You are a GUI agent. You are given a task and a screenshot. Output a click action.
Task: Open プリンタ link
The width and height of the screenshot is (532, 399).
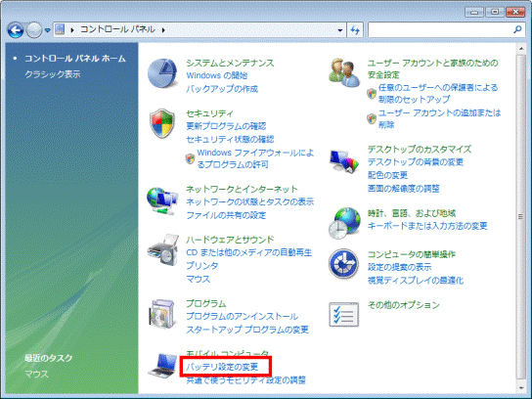point(202,265)
